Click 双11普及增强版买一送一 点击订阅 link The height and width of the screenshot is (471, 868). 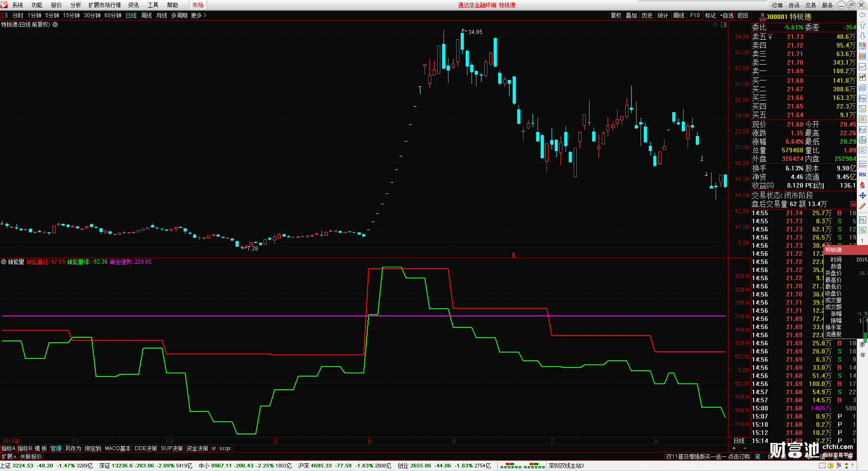708,457
